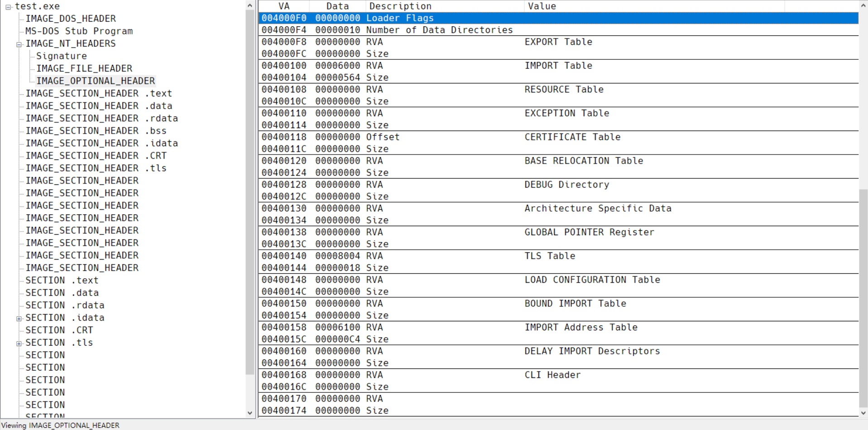This screenshot has height=430, width=868.
Task: Select IMAGE_DOS_HEADER in the tree
Action: 71,19
